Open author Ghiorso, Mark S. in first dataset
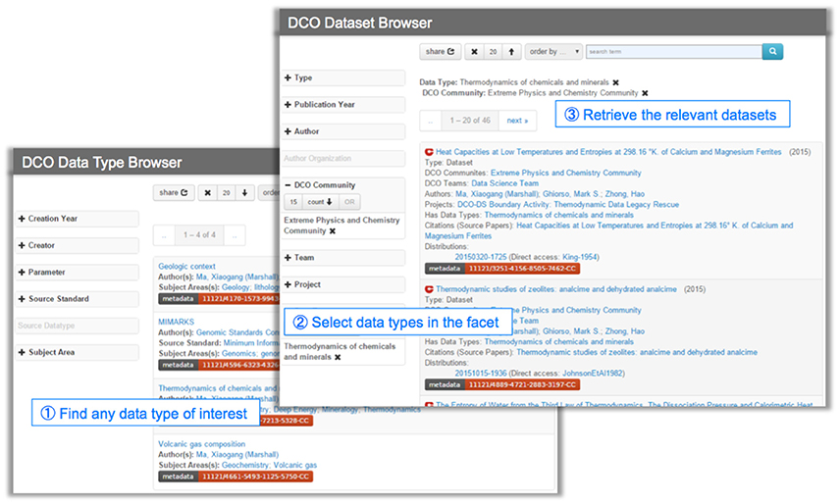This screenshot has height=504, width=840. click(569, 194)
